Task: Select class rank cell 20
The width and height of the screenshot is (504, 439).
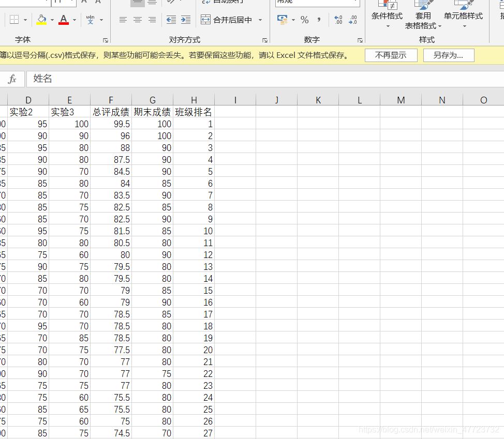Action: 194,350
